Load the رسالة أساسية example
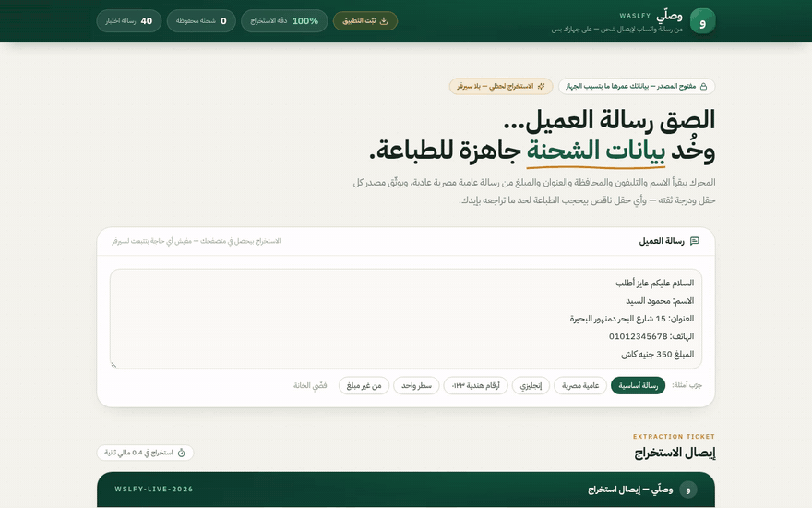Screen dimensions: 812x508 coord(638,386)
